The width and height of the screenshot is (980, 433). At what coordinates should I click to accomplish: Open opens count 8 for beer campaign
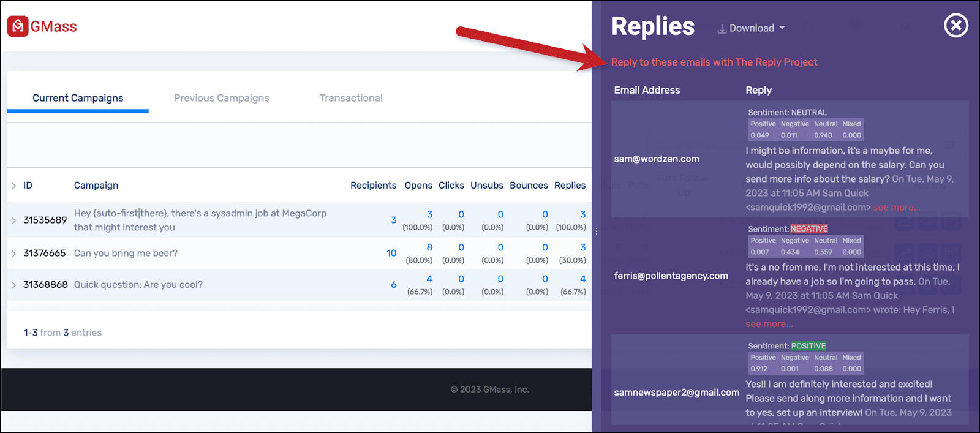pyautogui.click(x=429, y=247)
